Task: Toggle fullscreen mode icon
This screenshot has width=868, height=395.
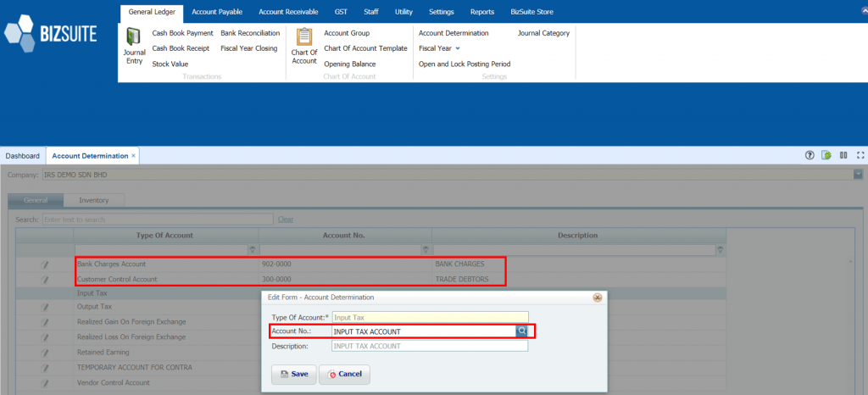Action: (860, 155)
